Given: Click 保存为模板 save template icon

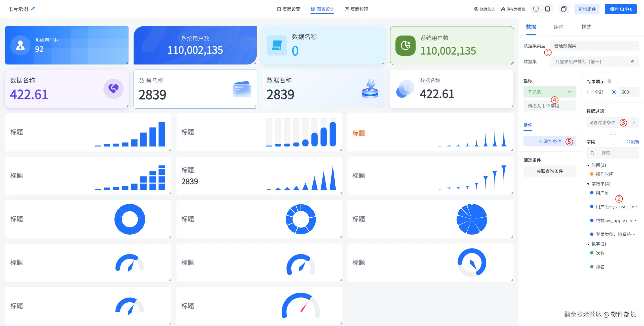Looking at the screenshot, I should coord(502,9).
